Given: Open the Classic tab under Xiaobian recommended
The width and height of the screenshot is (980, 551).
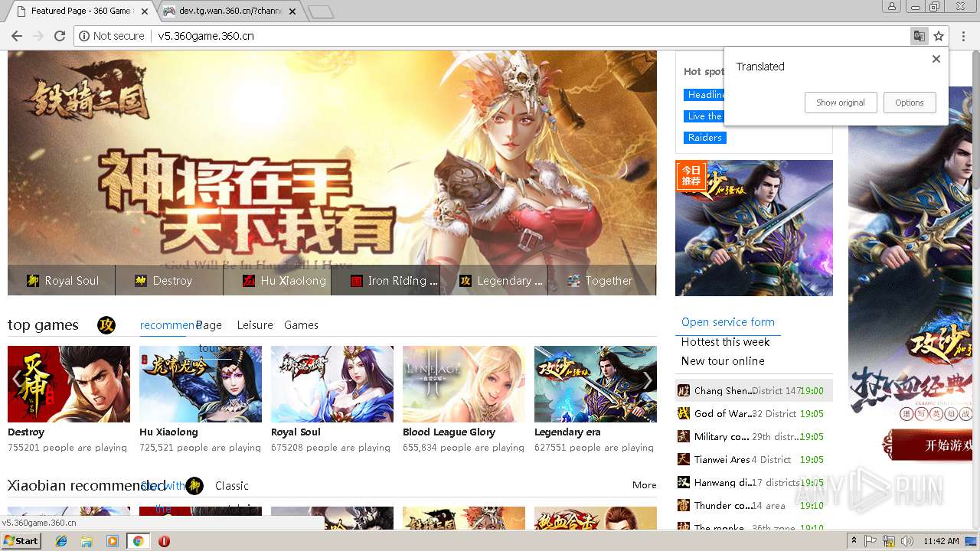Looking at the screenshot, I should (232, 486).
